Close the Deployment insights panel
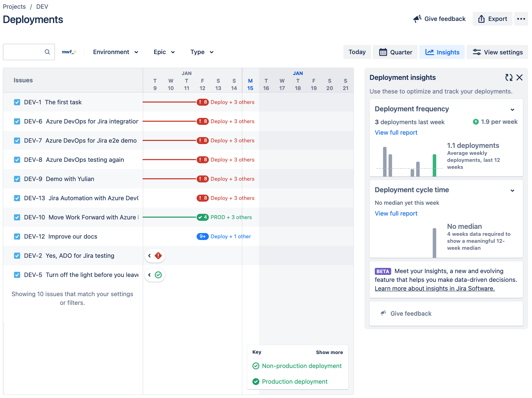Screen dimensions: 532x398 tap(519, 77)
